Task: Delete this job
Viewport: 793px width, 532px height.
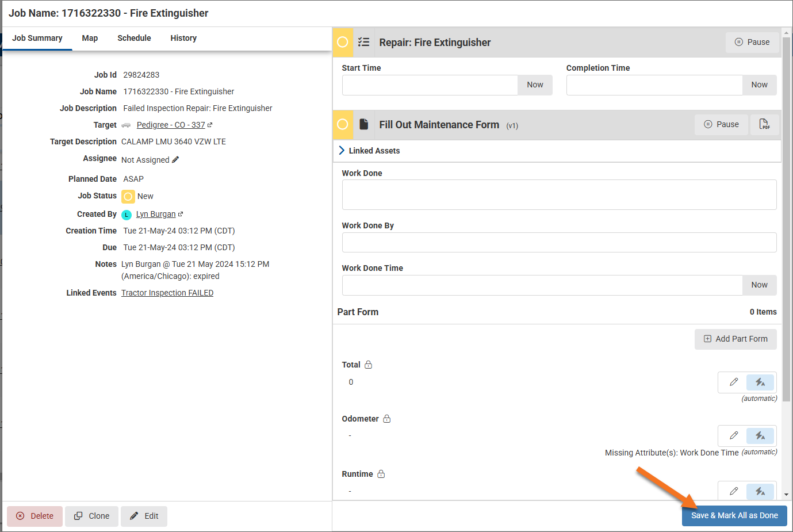Action: point(35,516)
